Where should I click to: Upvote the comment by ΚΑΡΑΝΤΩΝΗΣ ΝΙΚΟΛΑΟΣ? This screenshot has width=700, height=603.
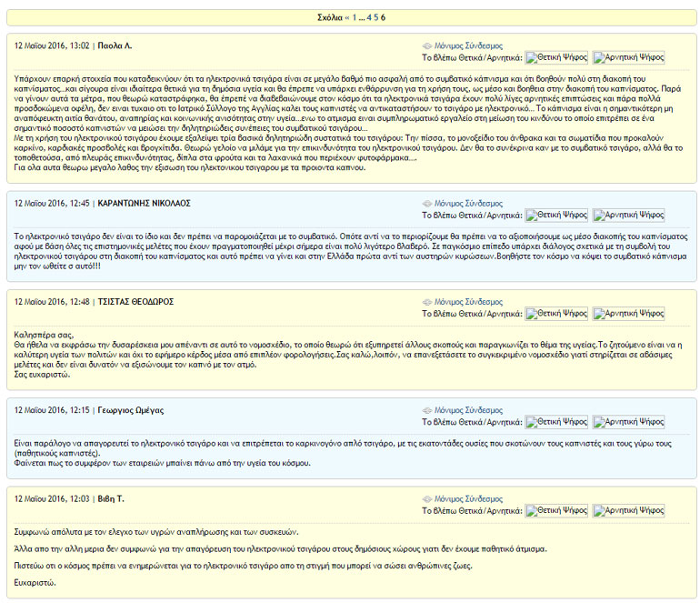[556, 216]
